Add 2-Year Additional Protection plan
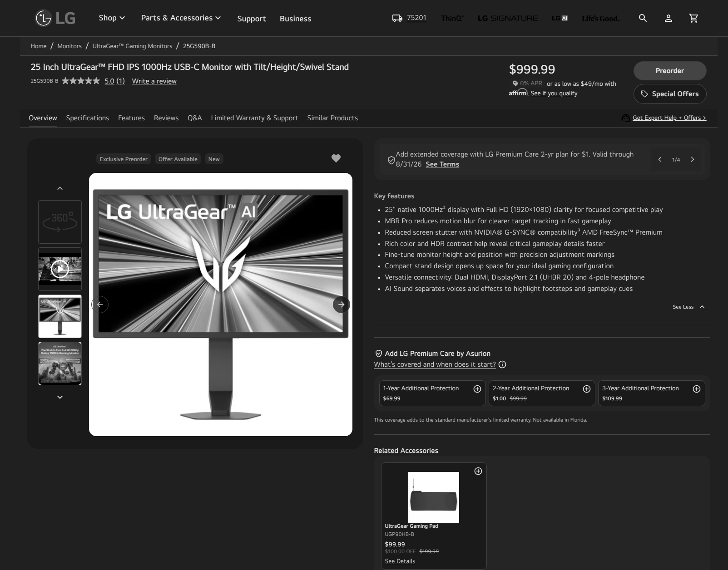The height and width of the screenshot is (570, 728). coord(587,389)
